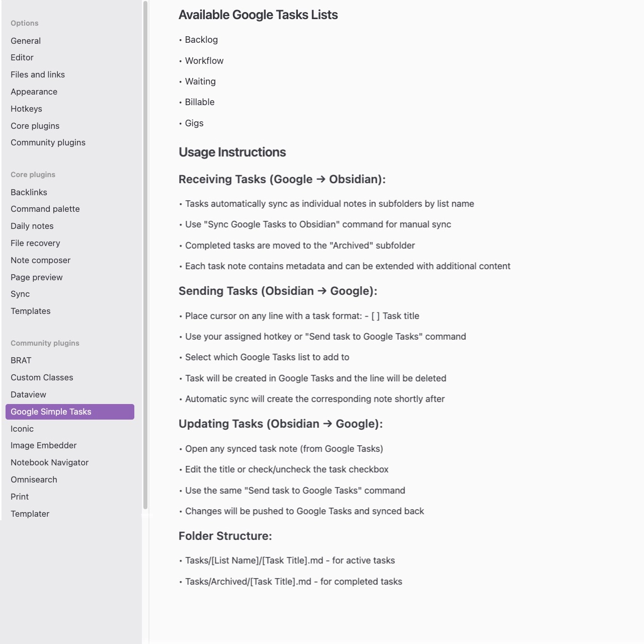Select Core plugins under Options

pos(35,126)
